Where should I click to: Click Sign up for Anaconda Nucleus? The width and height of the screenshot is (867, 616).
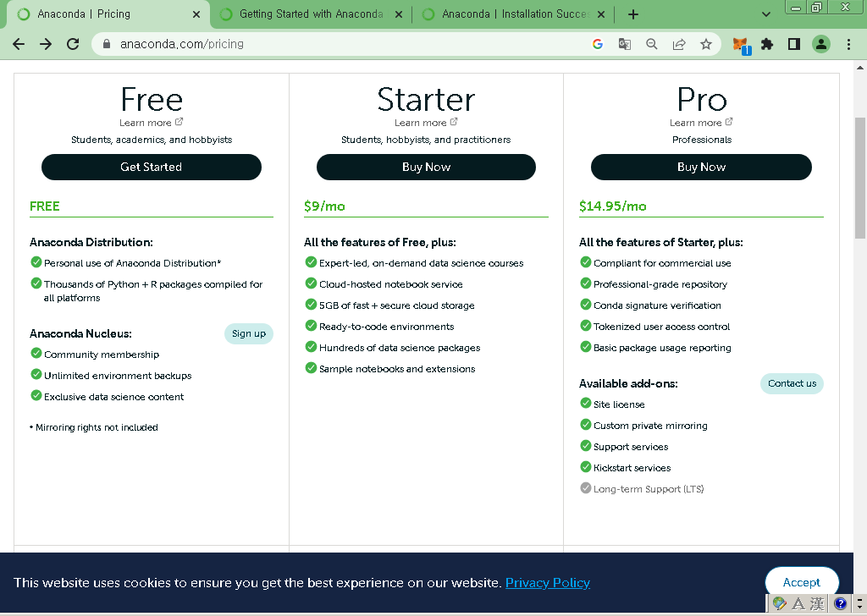coord(249,333)
